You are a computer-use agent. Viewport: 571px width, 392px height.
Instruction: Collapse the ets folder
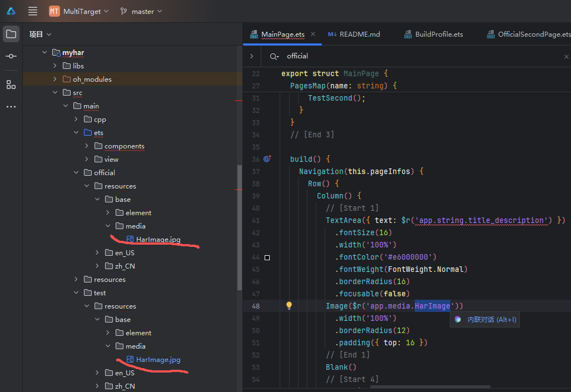coord(76,132)
